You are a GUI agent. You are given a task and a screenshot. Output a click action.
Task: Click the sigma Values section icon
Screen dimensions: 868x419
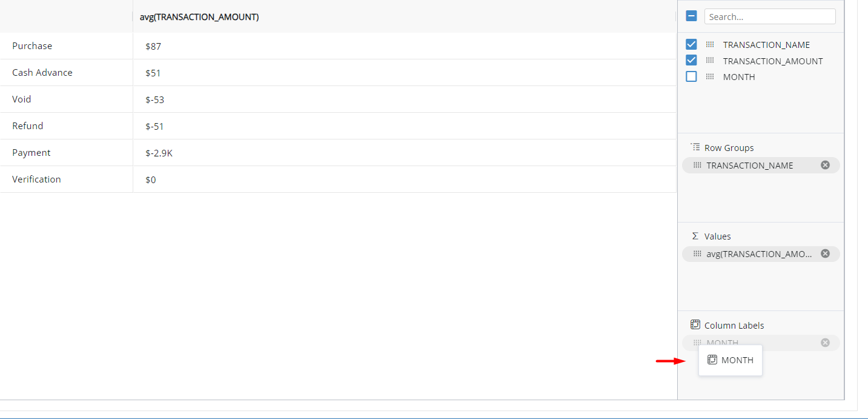pos(695,236)
